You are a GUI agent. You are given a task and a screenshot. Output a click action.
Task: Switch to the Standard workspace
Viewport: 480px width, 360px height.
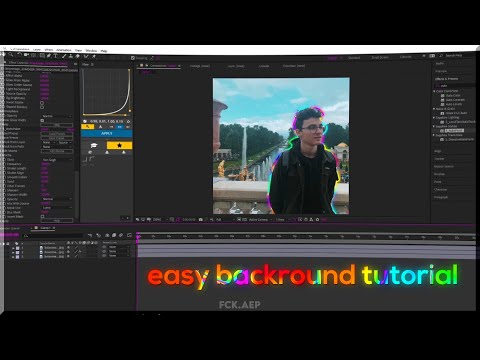[x=354, y=58]
